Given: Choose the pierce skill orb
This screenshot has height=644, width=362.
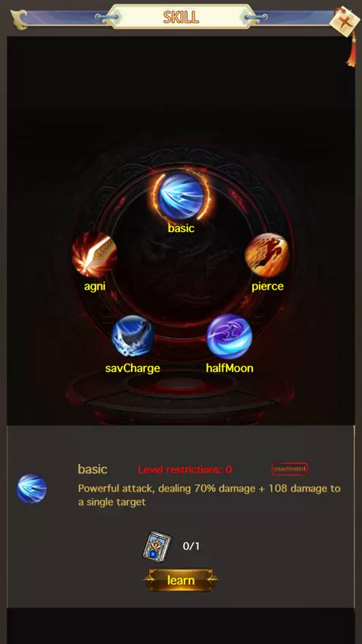Looking at the screenshot, I should tap(267, 255).
